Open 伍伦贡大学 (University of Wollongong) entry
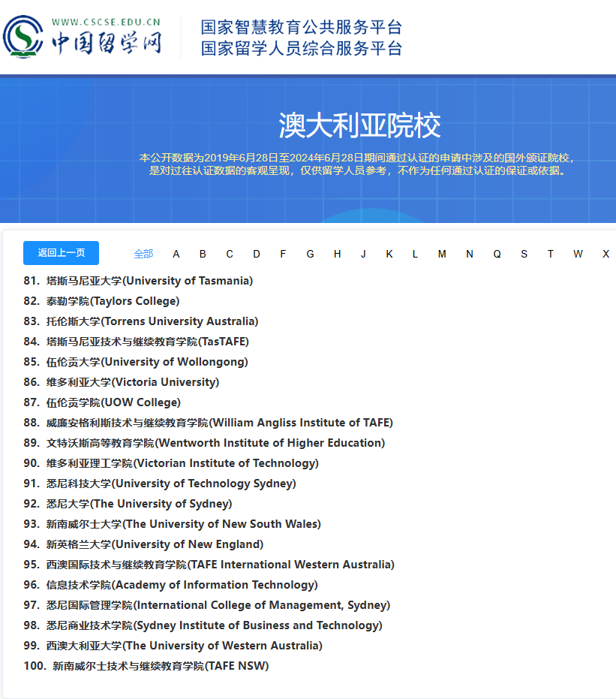This screenshot has width=616, height=699. (136, 362)
